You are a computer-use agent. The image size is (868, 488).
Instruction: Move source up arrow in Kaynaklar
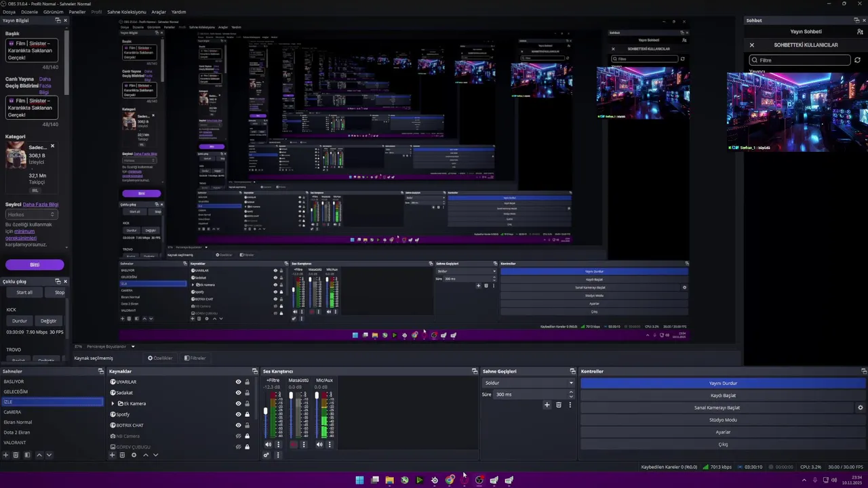click(x=145, y=455)
